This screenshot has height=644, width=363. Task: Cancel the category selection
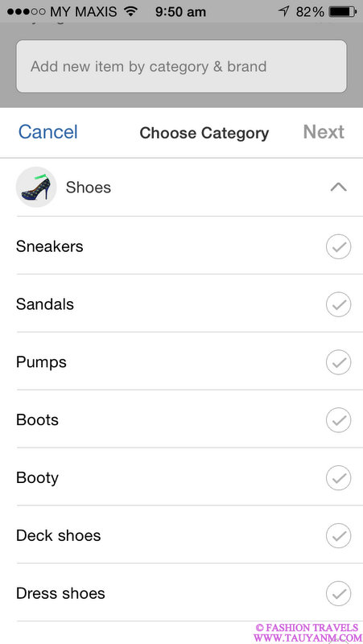point(48,132)
